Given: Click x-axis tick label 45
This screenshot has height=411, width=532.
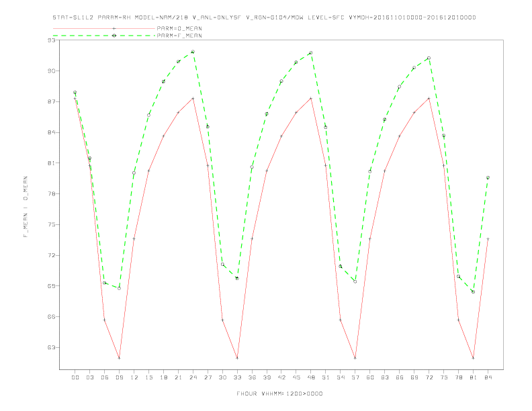Looking at the screenshot, I should [296, 377].
